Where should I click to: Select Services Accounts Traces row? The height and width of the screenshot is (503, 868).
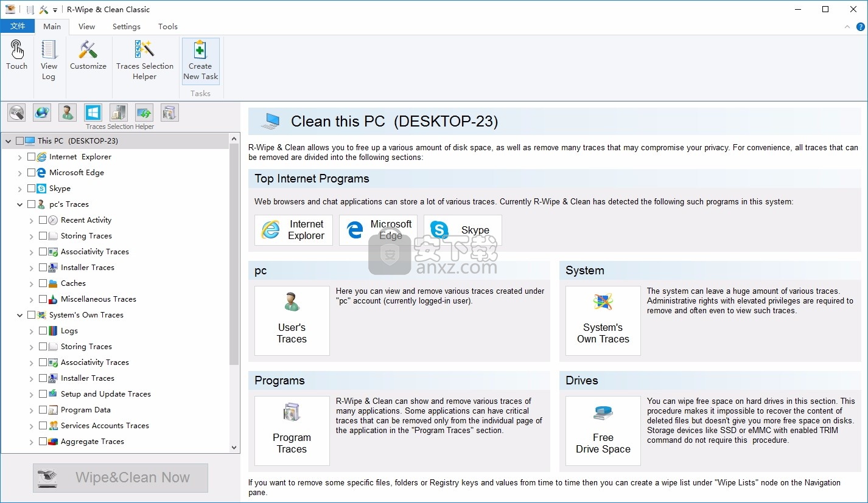point(105,426)
